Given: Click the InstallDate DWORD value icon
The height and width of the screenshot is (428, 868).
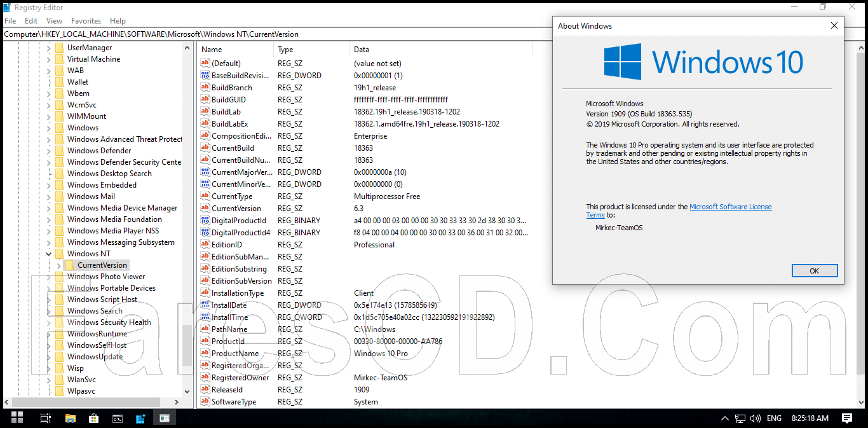Looking at the screenshot, I should click(205, 305).
